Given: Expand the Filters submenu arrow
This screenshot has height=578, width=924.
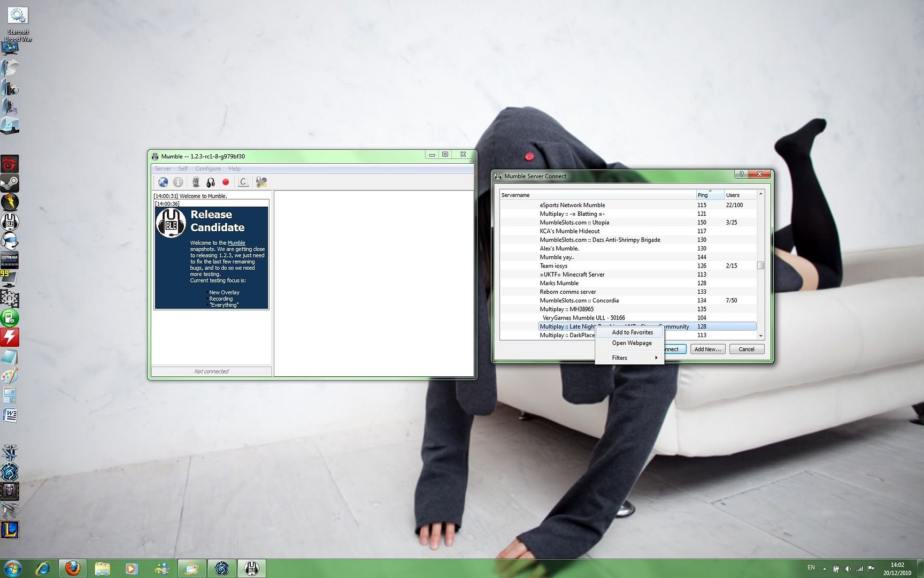Looking at the screenshot, I should click(x=656, y=358).
